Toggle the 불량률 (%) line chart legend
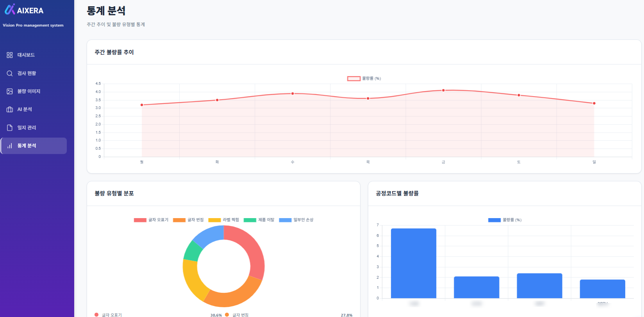This screenshot has width=644, height=317. [364, 79]
